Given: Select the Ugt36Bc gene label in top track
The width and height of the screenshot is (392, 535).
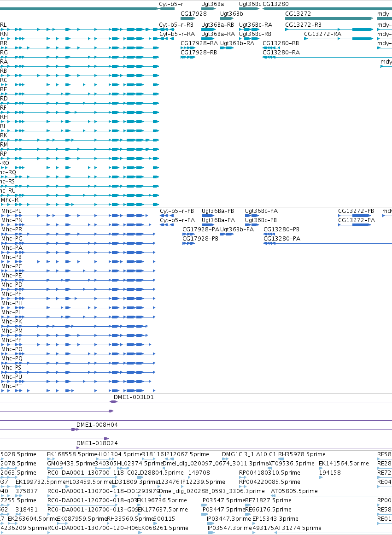Looking at the screenshot, I should point(250,4).
